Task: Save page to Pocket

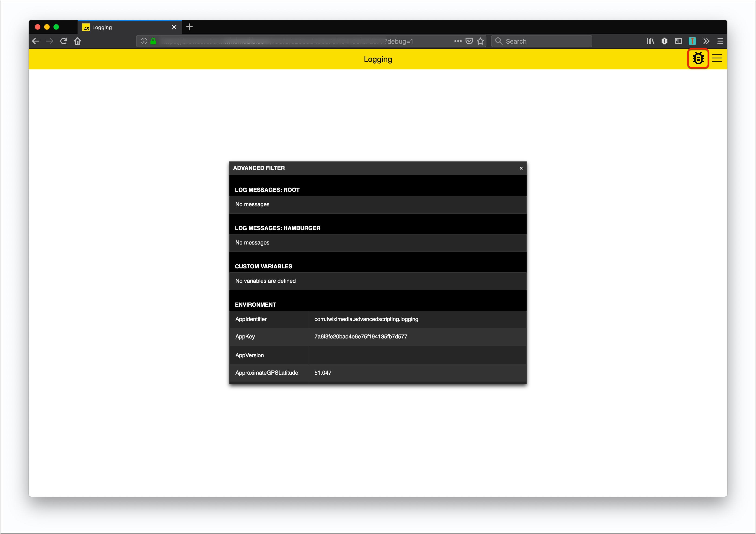Action: point(469,41)
